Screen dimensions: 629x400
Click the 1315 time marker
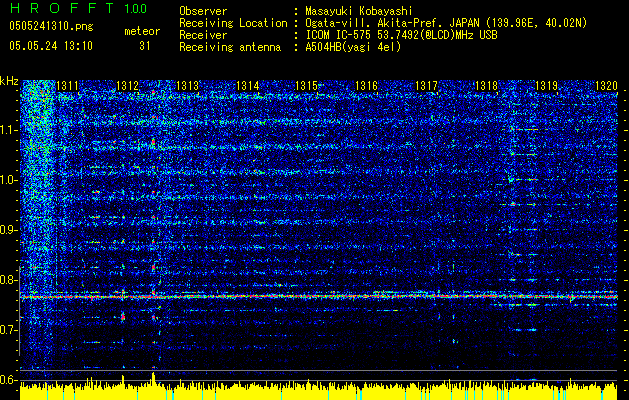pyautogui.click(x=306, y=86)
